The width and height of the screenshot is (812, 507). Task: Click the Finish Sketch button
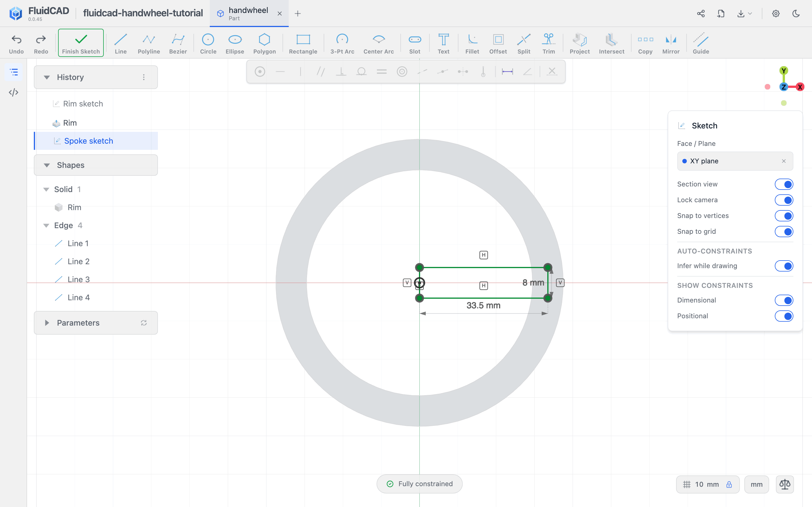click(81, 43)
